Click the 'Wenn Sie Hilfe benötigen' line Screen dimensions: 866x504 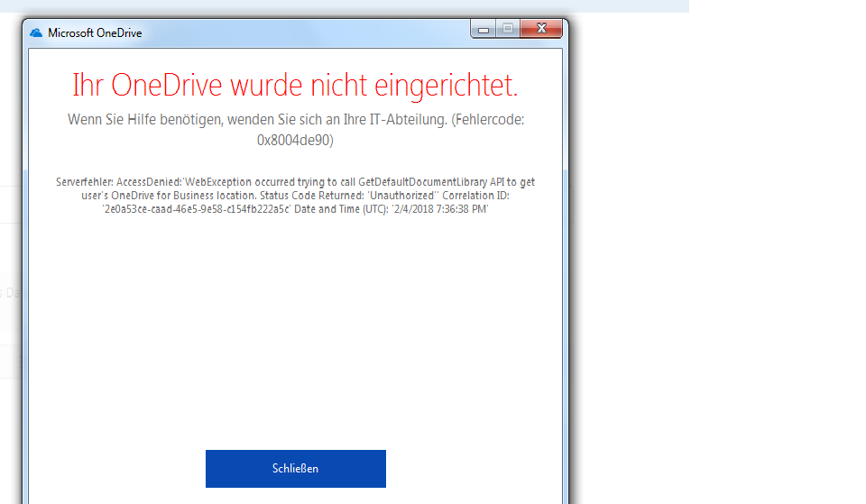pyautogui.click(x=296, y=120)
